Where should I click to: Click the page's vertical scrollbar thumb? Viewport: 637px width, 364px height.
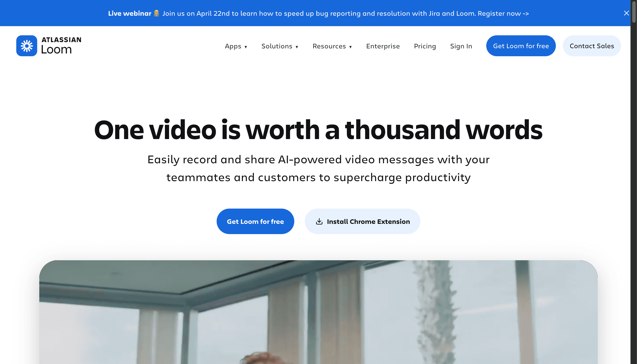(x=634, y=12)
